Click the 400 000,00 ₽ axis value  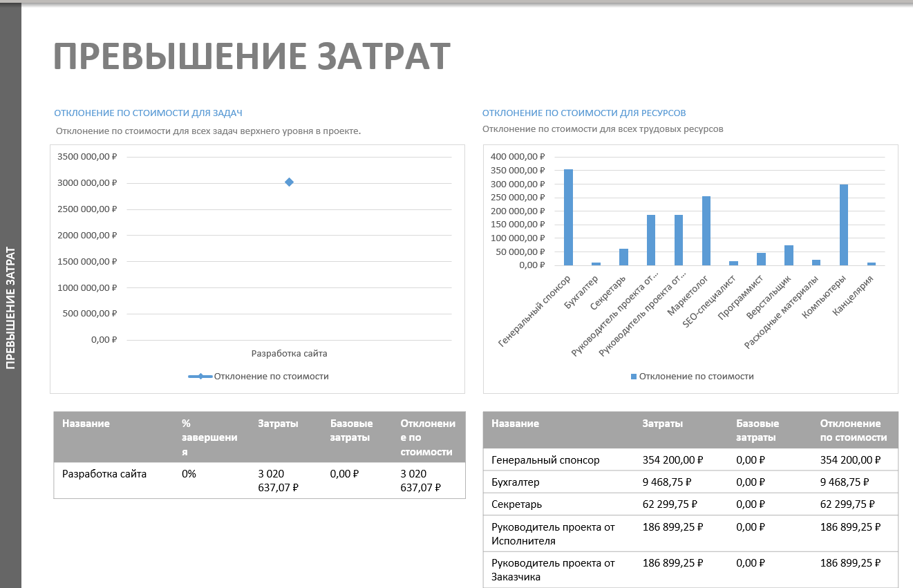(518, 157)
